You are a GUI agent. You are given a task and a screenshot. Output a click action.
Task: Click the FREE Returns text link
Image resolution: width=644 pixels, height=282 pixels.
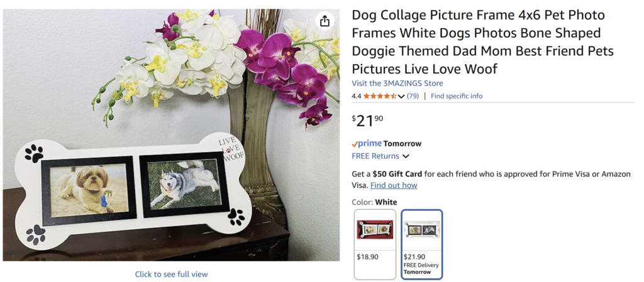(x=375, y=156)
